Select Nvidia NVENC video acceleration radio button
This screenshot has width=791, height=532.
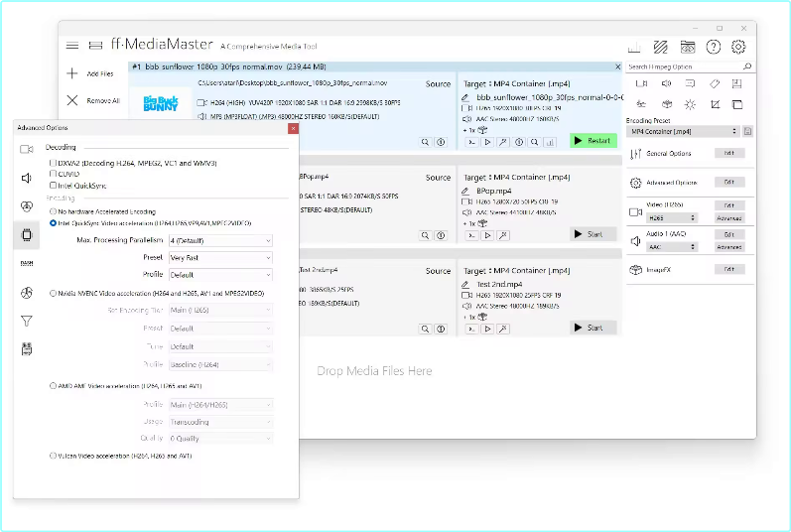54,293
